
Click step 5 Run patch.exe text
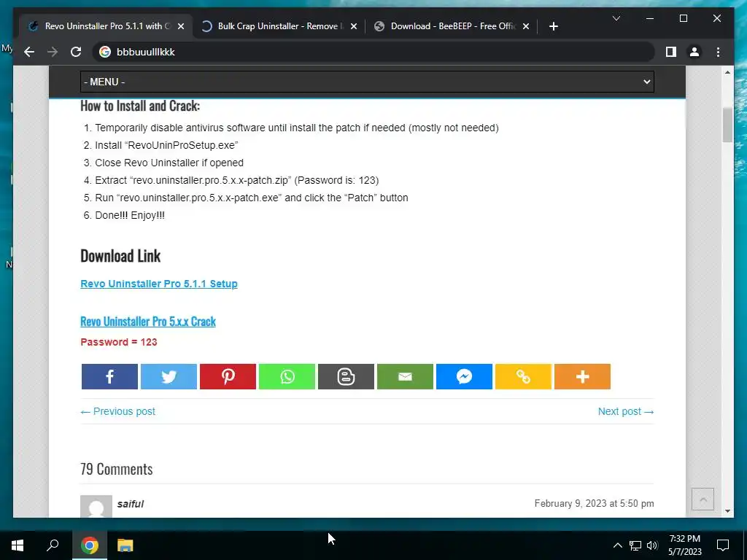252,198
